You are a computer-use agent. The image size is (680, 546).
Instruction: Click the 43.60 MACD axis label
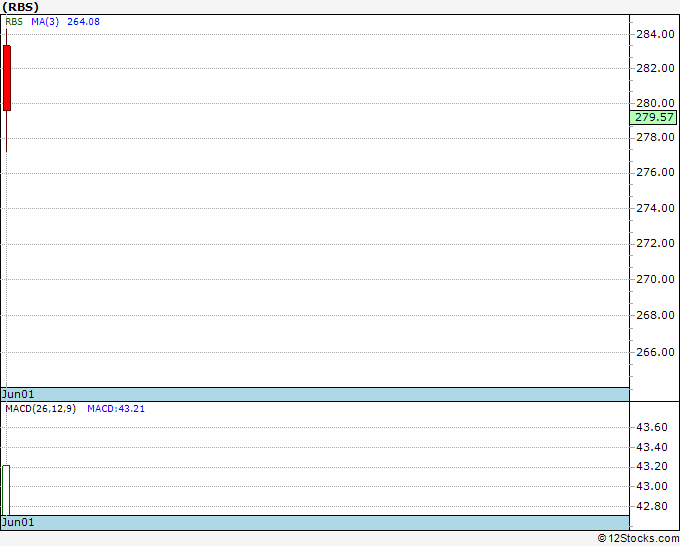tap(652, 427)
